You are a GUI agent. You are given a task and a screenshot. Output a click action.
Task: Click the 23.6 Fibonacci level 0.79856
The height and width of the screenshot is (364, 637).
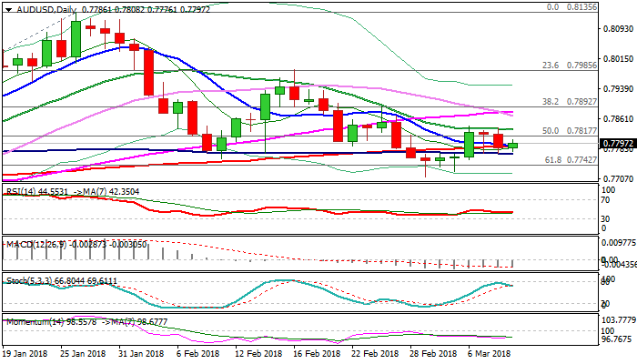click(x=570, y=65)
